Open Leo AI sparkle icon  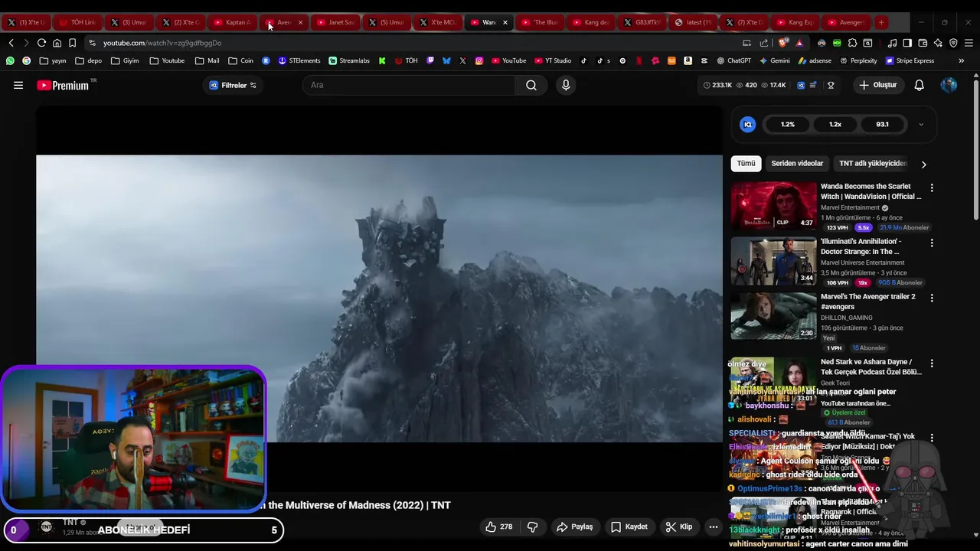point(938,43)
